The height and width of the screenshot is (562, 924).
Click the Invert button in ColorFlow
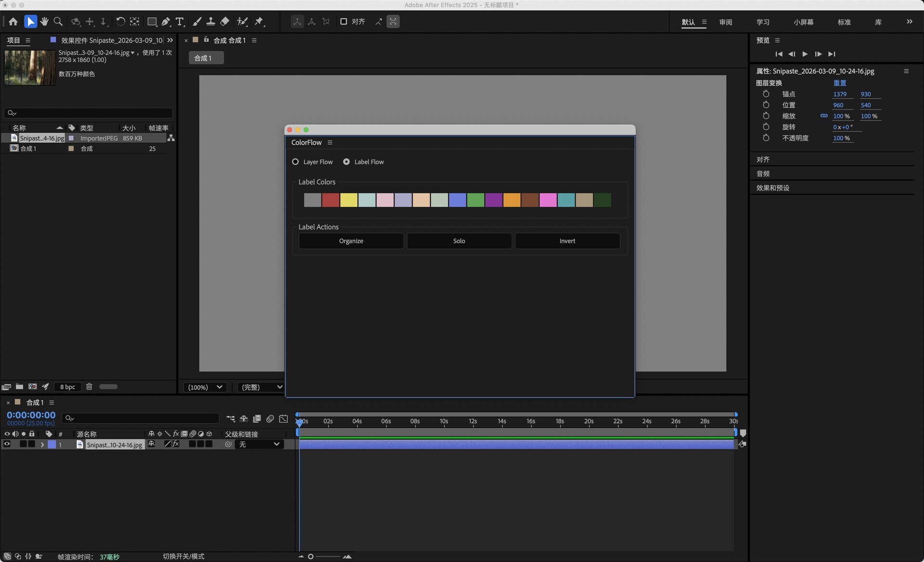[567, 241]
